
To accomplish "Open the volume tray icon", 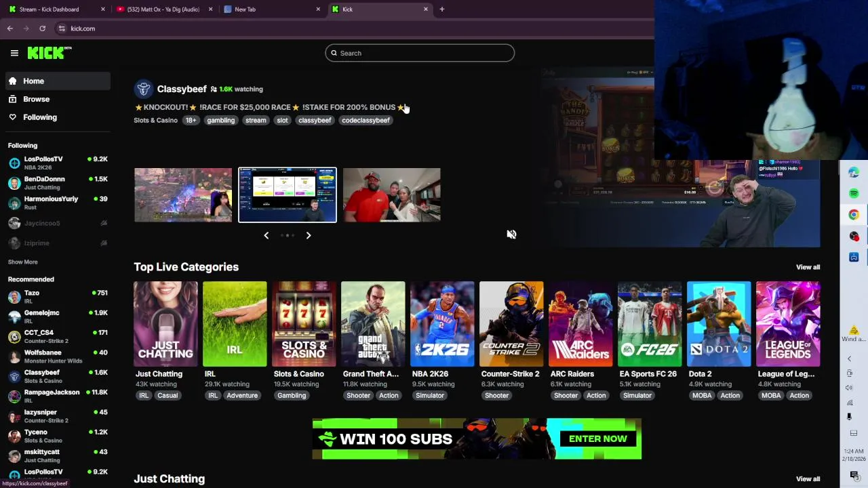I will point(850,388).
